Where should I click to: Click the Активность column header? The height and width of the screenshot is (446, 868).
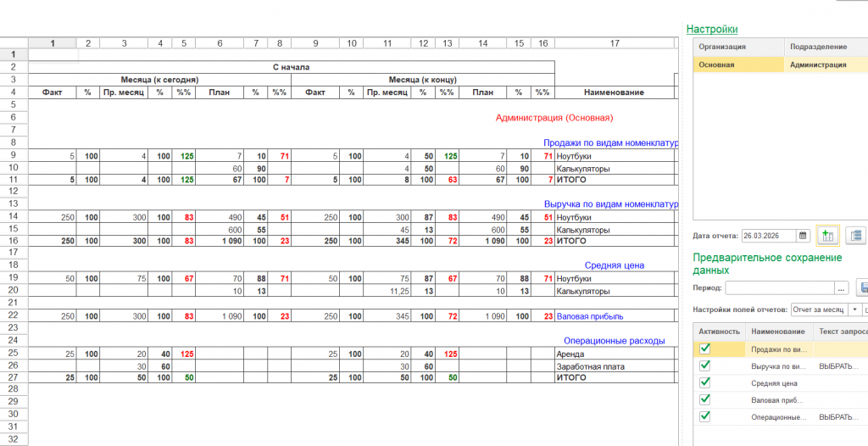click(x=719, y=332)
